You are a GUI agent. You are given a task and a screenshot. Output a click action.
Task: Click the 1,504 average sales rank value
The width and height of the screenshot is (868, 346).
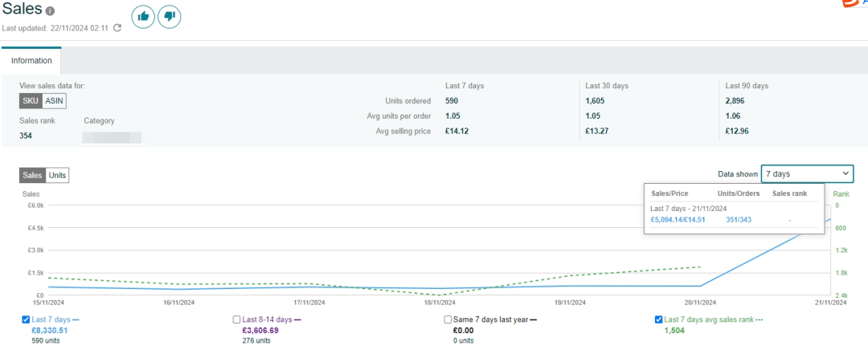pyautogui.click(x=674, y=331)
